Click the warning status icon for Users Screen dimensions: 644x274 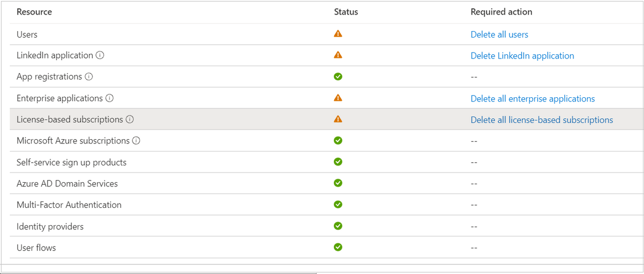[x=338, y=34]
